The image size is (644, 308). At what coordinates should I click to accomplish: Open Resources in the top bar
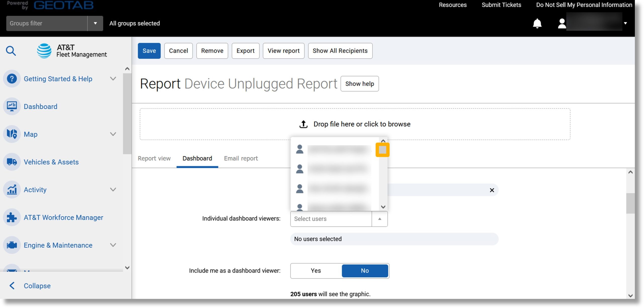453,5
